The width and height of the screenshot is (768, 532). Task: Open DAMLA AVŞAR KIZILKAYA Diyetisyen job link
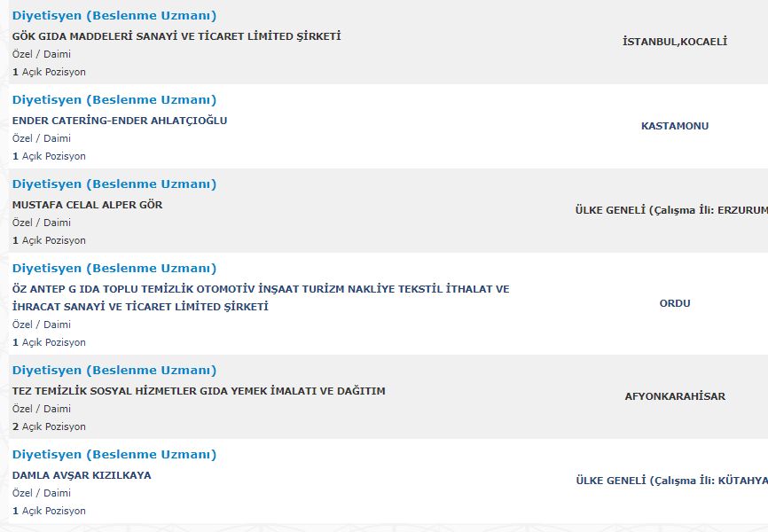click(114, 455)
